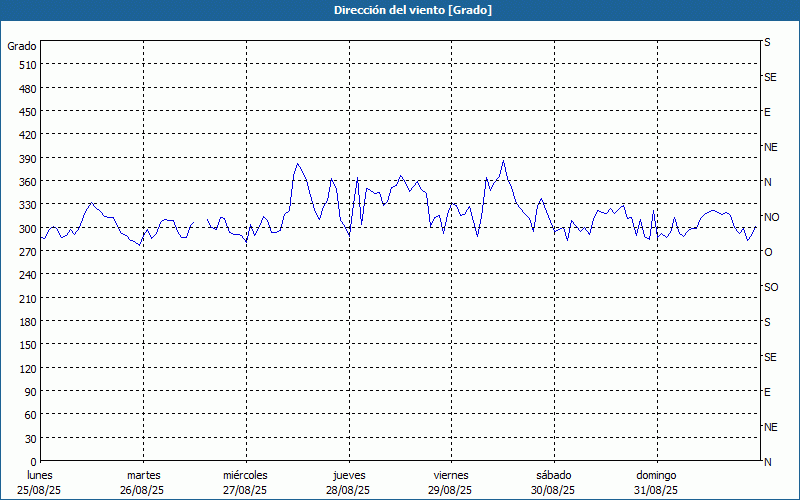Click the single O label between NO and SO
The width and height of the screenshot is (800, 500).
pyautogui.click(x=768, y=252)
